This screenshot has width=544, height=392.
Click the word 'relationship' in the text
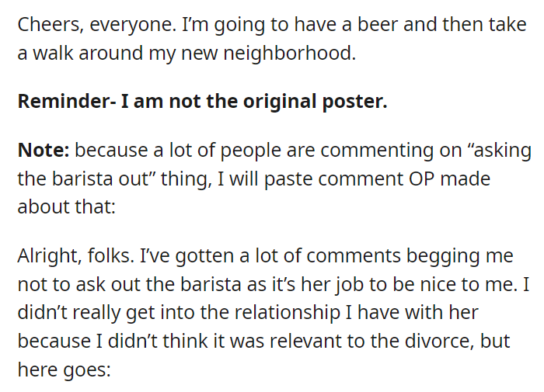tap(288, 313)
